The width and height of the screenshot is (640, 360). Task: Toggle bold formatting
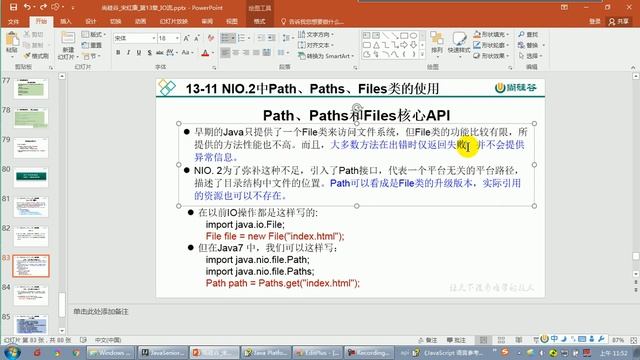(x=118, y=52)
